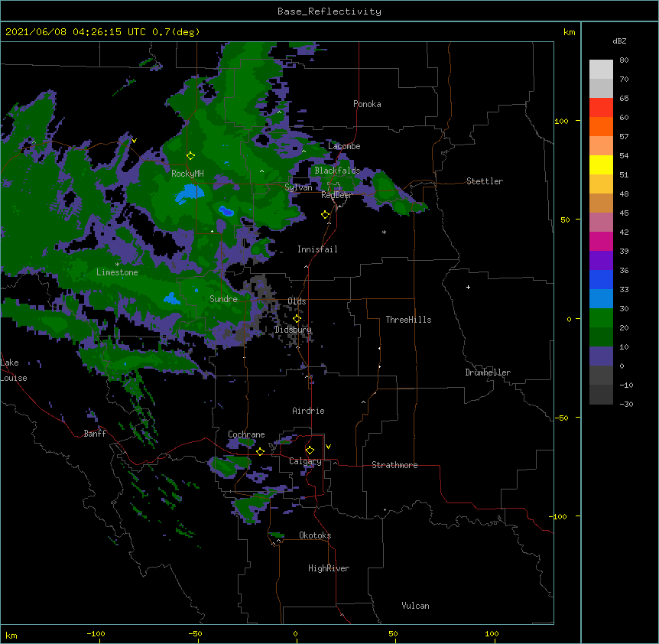Click the white plus marker north of Drumheller
The image size is (659, 644).
468,287
